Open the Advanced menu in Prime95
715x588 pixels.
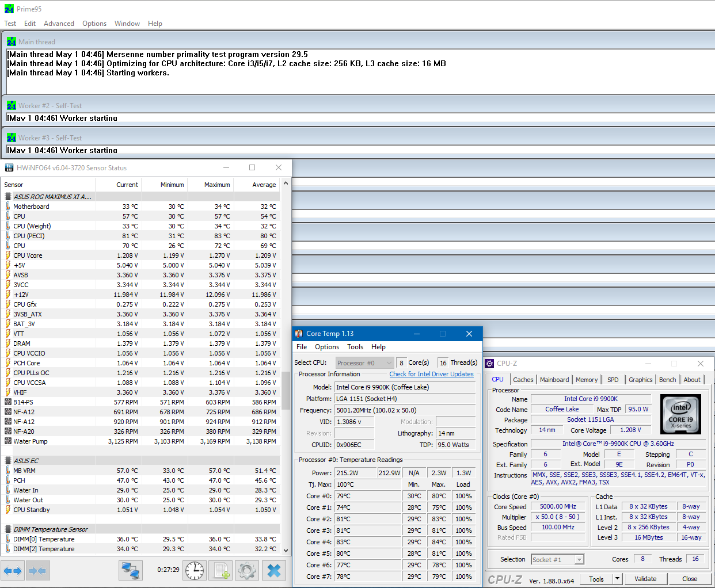pos(59,24)
